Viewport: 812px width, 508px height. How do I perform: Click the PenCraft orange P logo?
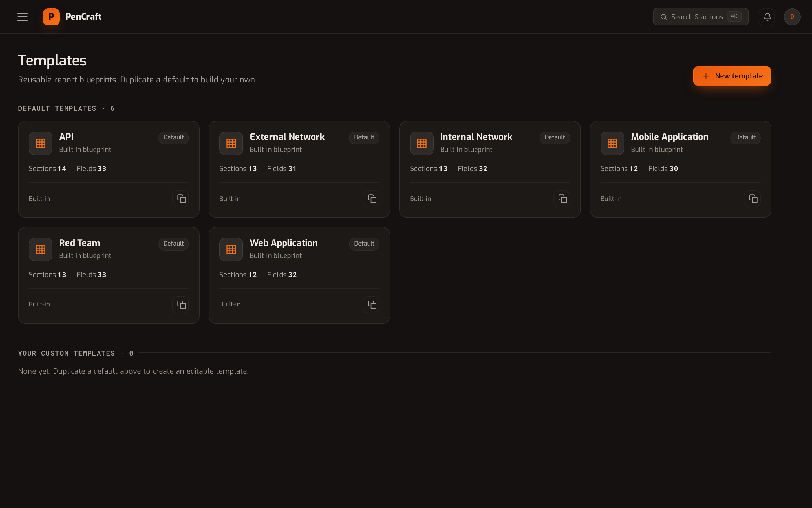pyautogui.click(x=51, y=17)
